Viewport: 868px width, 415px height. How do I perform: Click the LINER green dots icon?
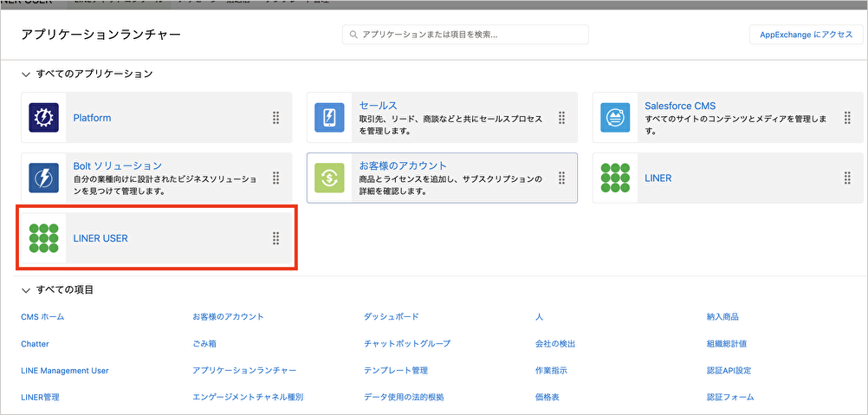coord(615,178)
